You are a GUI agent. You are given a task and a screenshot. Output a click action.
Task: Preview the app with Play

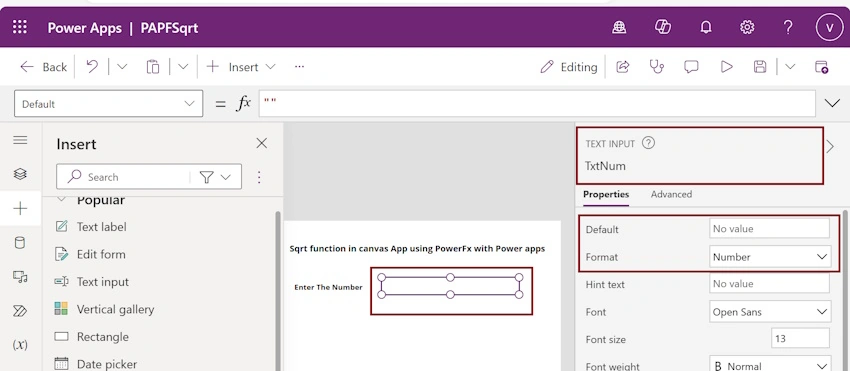click(x=726, y=67)
